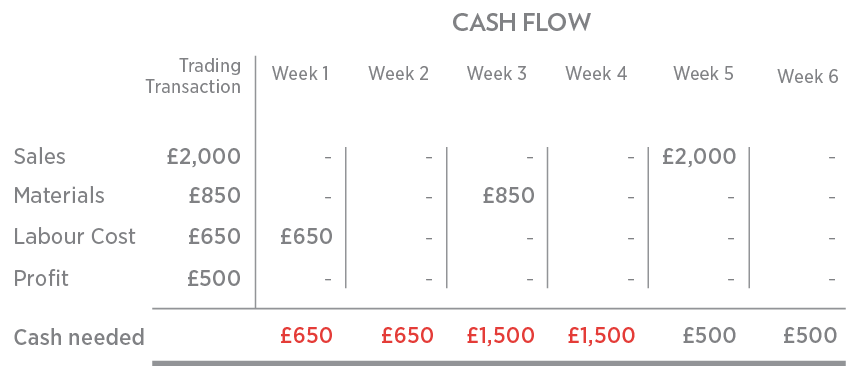This screenshot has height=372, width=861.
Task: Select the Labour Cost row label
Action: coord(75,237)
